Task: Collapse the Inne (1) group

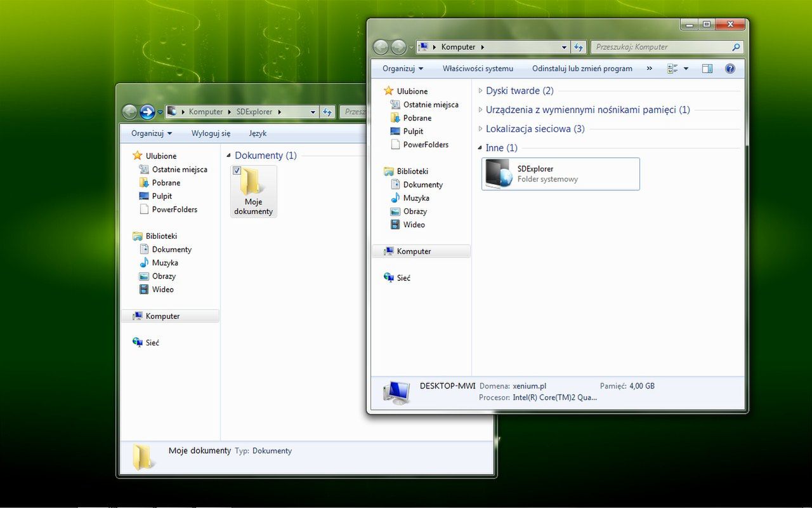Action: pyautogui.click(x=480, y=148)
